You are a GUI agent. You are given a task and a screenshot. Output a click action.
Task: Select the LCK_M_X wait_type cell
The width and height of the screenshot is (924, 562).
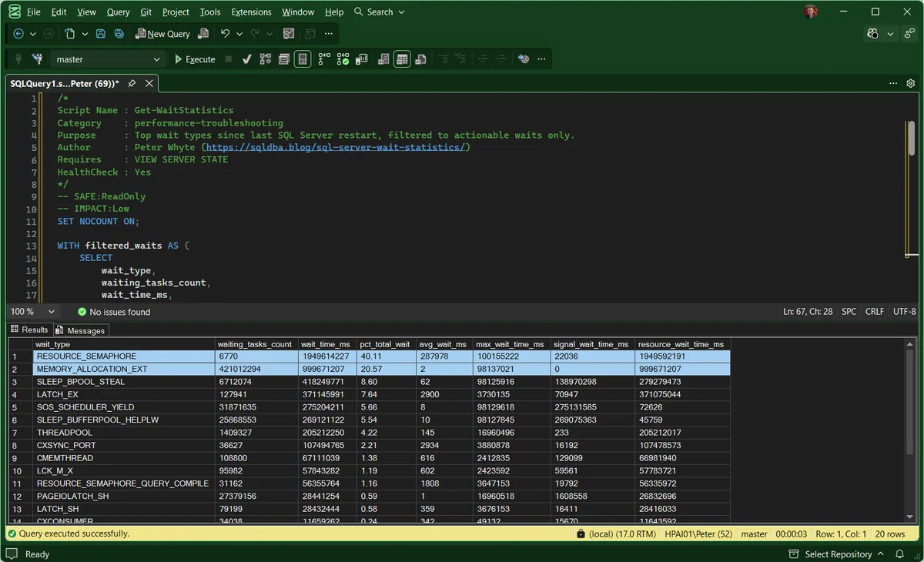tap(124, 470)
